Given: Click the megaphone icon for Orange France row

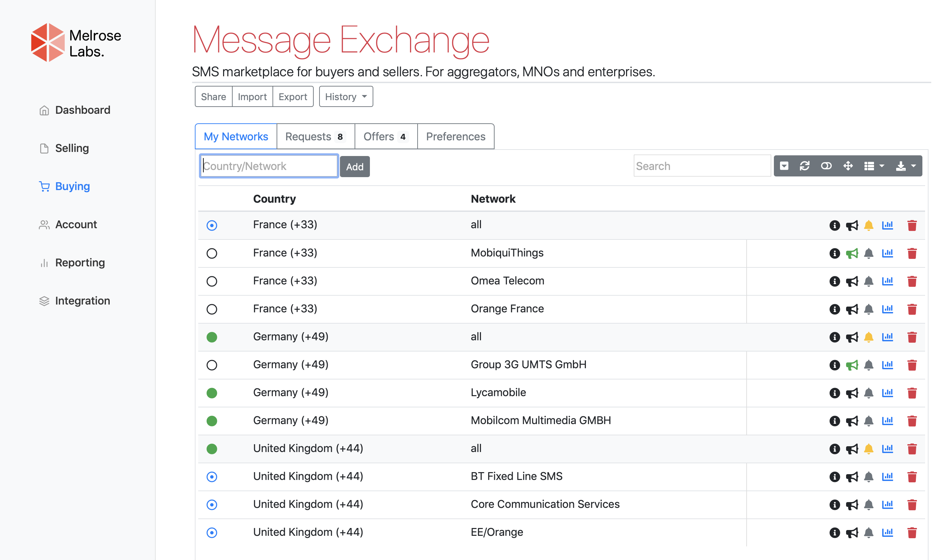Looking at the screenshot, I should pyautogui.click(x=852, y=309).
